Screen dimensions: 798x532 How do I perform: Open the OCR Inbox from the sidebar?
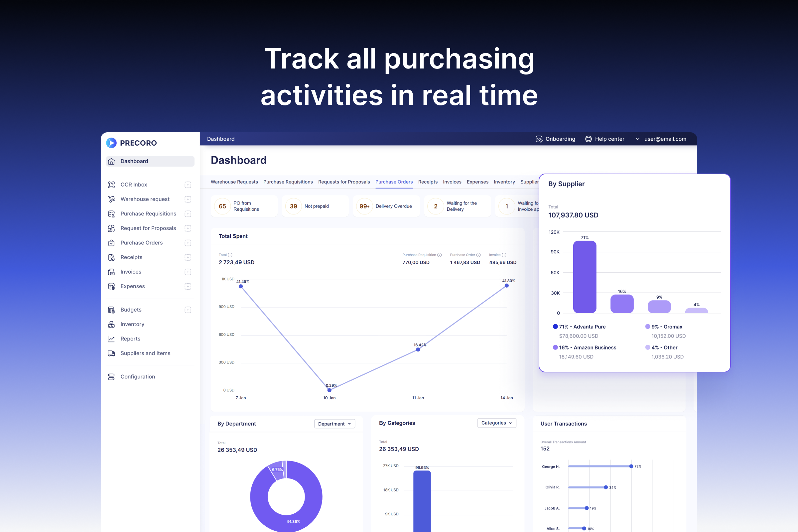pyautogui.click(x=111, y=184)
